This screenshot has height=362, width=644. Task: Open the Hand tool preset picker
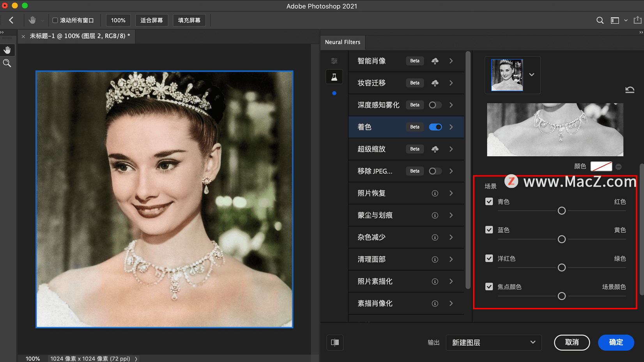[42, 21]
